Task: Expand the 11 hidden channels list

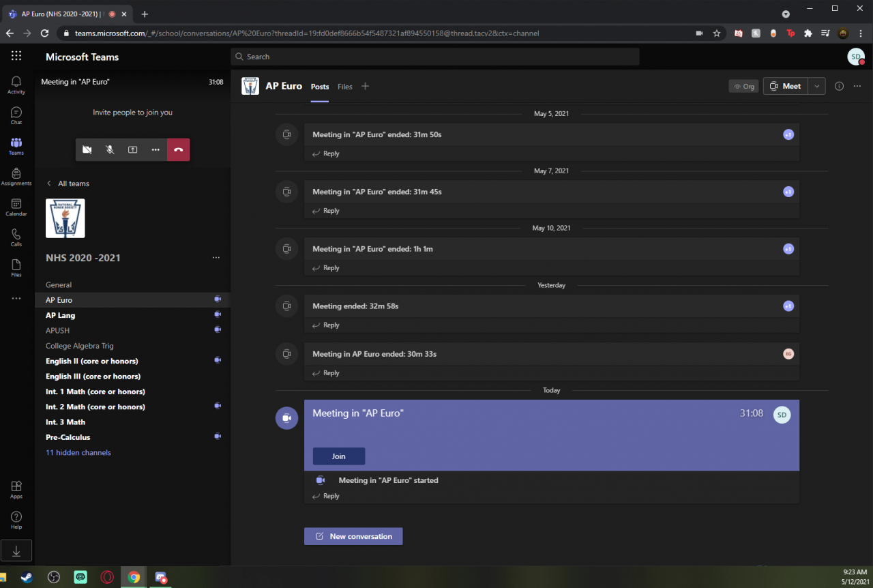Action: tap(78, 453)
